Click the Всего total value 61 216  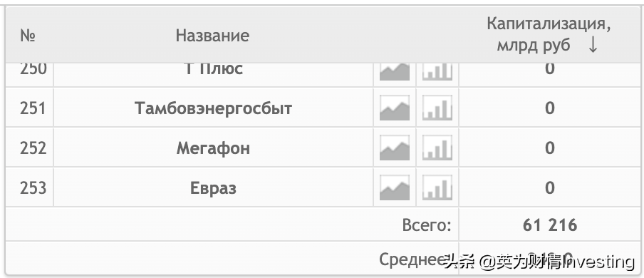point(550,225)
